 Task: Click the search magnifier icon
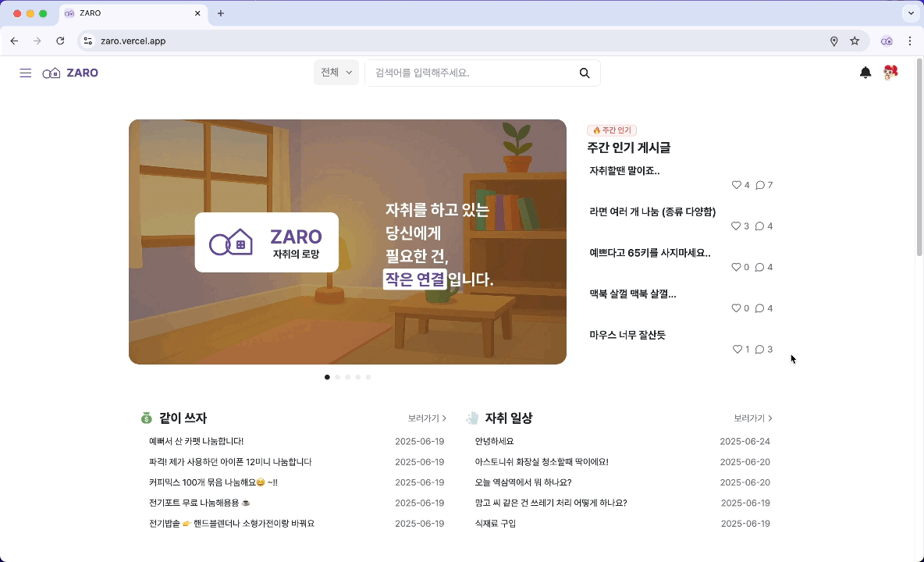[x=584, y=73]
